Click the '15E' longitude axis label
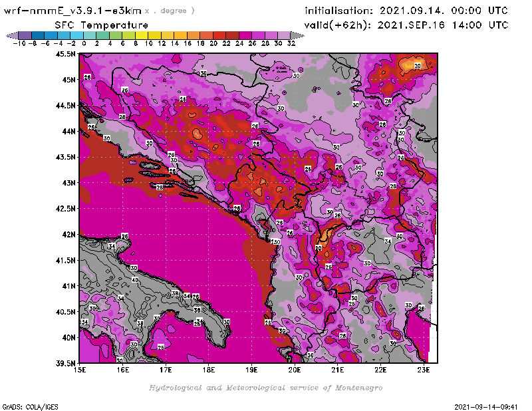532x411 pixels. tap(80, 370)
